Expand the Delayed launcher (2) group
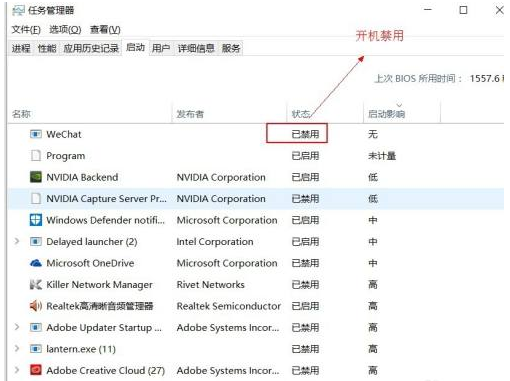The width and height of the screenshot is (510, 381). (x=17, y=241)
